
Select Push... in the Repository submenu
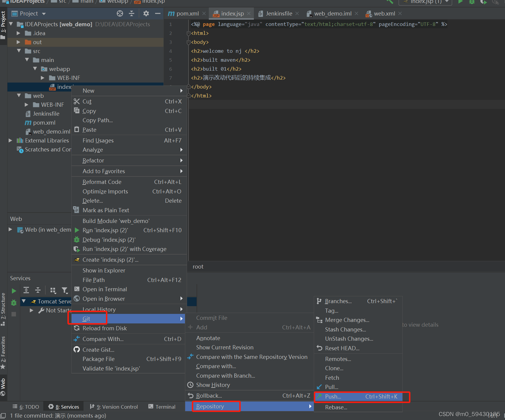[333, 397]
